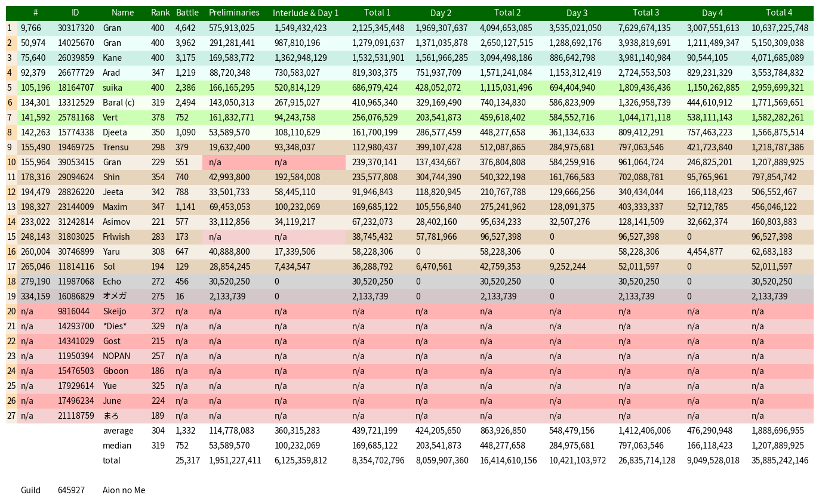Select Preliminaries value 575,913,025

click(232, 28)
